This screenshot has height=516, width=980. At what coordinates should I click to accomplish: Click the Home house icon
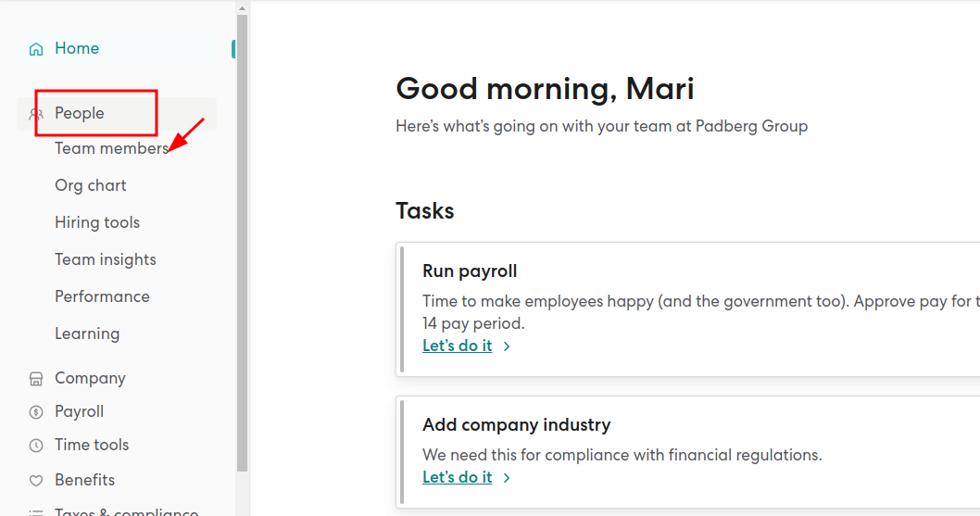(x=36, y=49)
